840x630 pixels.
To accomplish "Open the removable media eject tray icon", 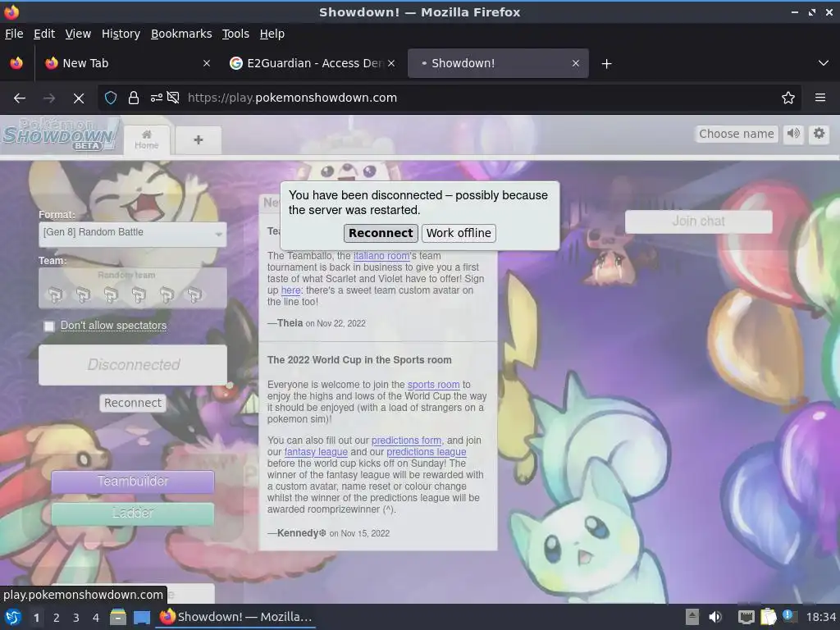I will [692, 617].
